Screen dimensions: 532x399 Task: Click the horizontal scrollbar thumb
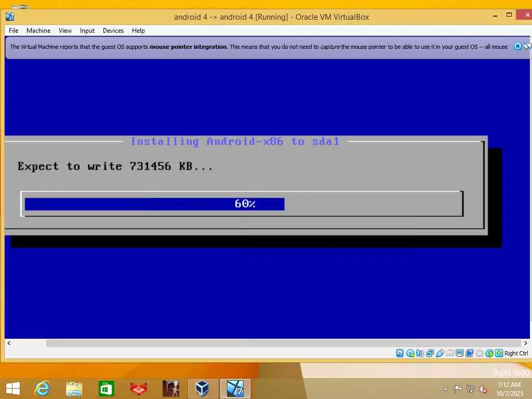coord(283,343)
